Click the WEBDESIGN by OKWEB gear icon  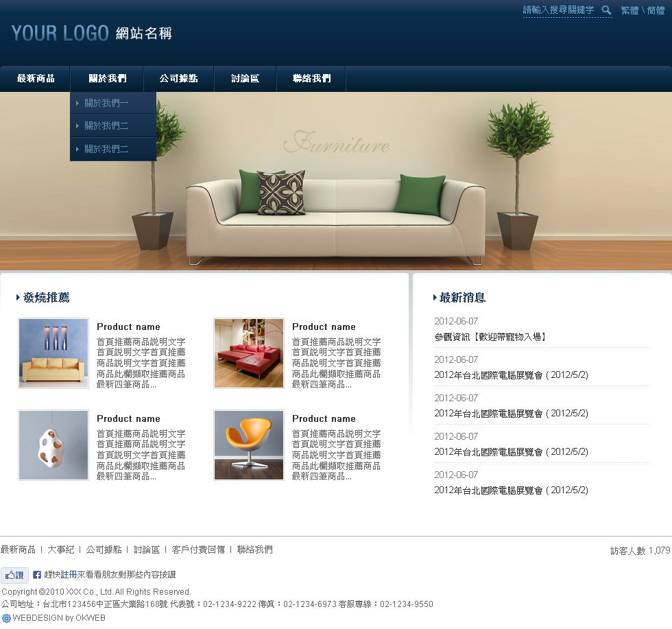pyautogui.click(x=6, y=618)
